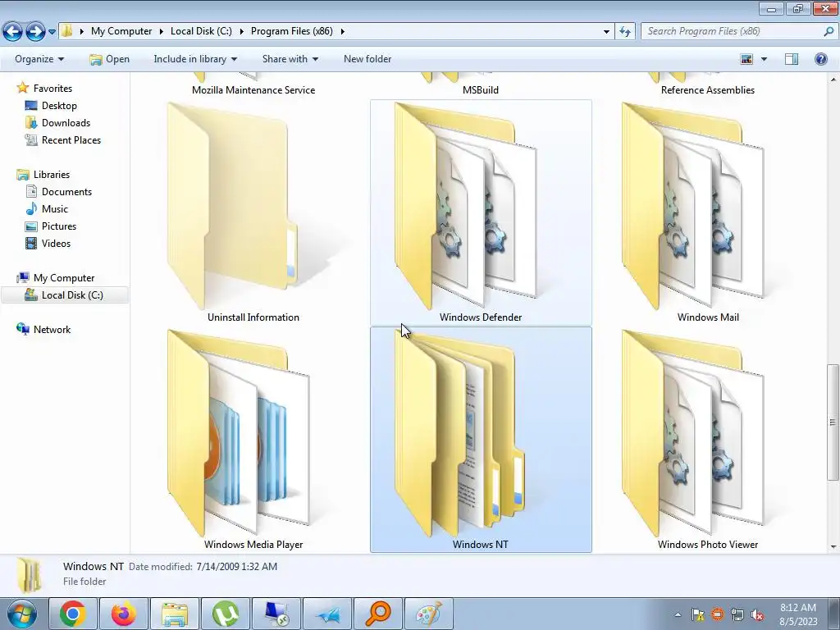
Task: Go forward with the Forward arrow button
Action: coord(35,31)
